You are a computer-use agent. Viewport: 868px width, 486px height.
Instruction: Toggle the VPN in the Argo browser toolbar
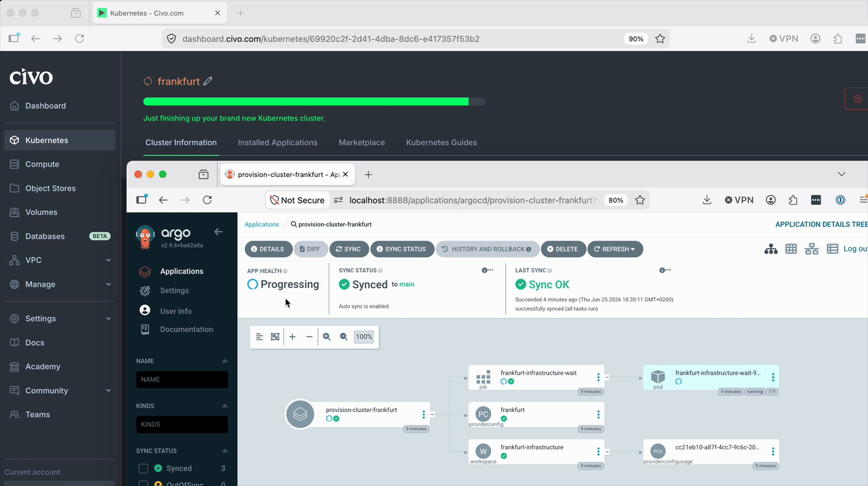(x=739, y=200)
